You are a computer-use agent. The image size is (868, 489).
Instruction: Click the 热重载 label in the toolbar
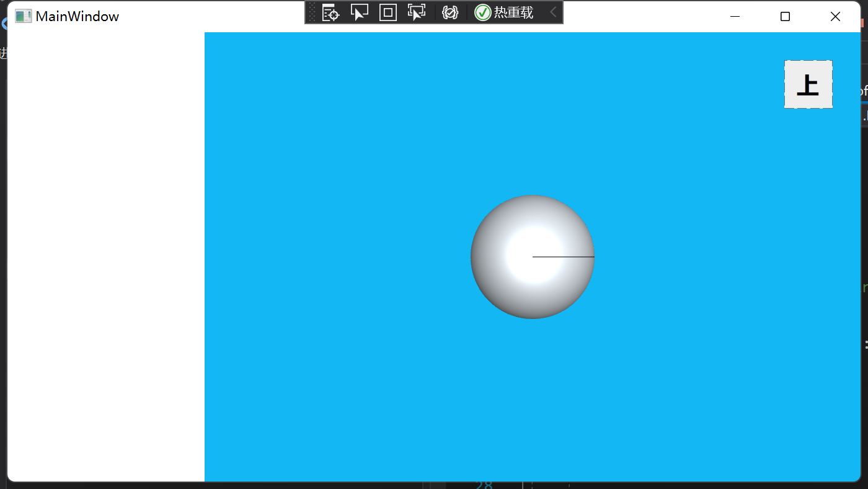(x=513, y=12)
